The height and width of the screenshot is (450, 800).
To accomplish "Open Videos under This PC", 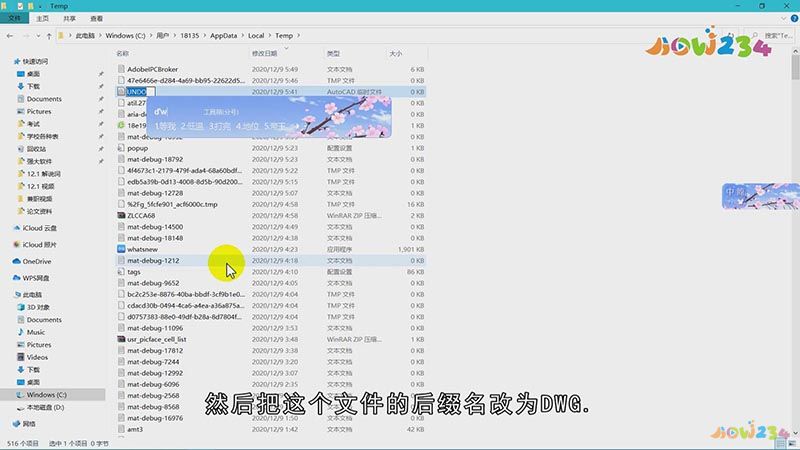I will tap(37, 357).
